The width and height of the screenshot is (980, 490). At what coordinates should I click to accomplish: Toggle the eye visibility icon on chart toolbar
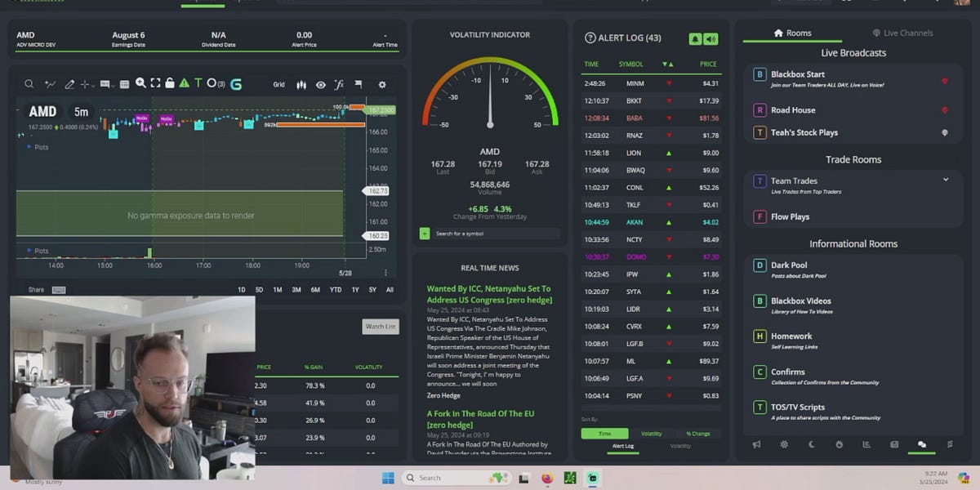(319, 84)
